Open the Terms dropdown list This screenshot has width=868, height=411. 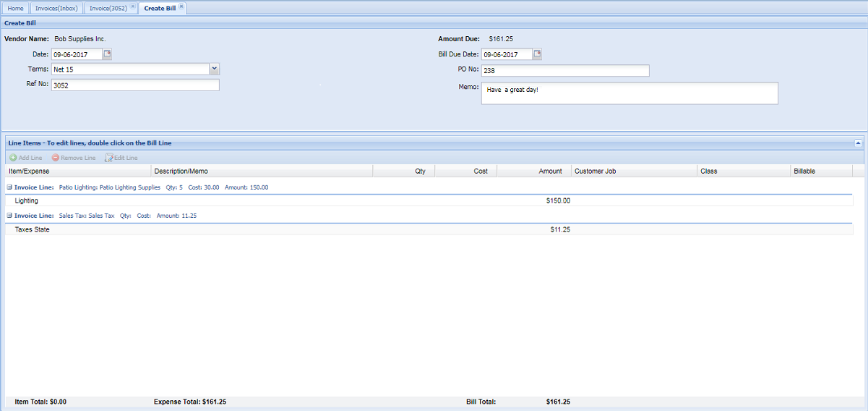coord(215,69)
